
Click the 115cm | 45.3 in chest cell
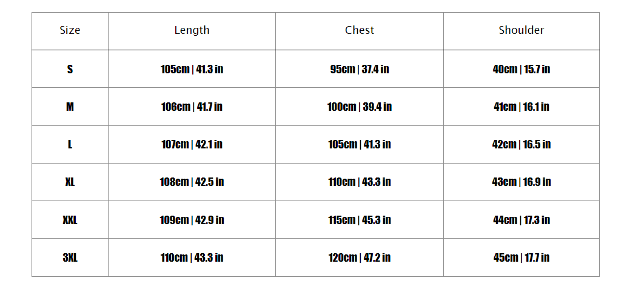pyautogui.click(x=360, y=220)
